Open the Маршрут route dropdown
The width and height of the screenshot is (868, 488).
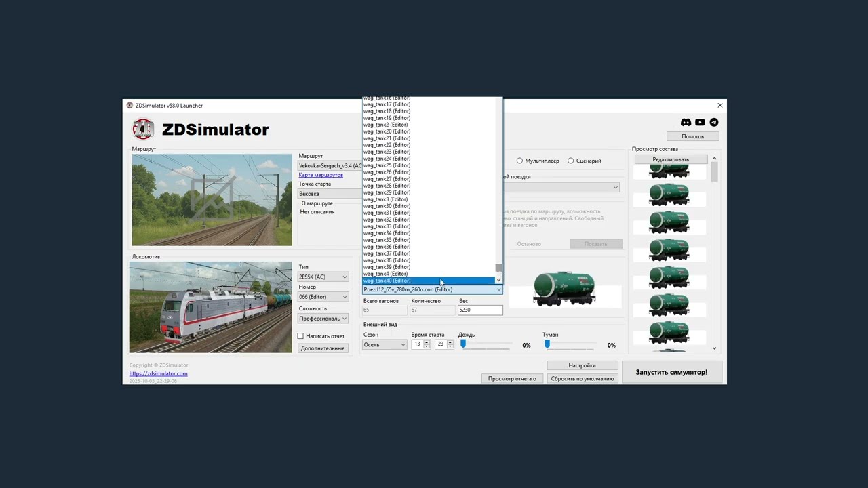pos(330,166)
